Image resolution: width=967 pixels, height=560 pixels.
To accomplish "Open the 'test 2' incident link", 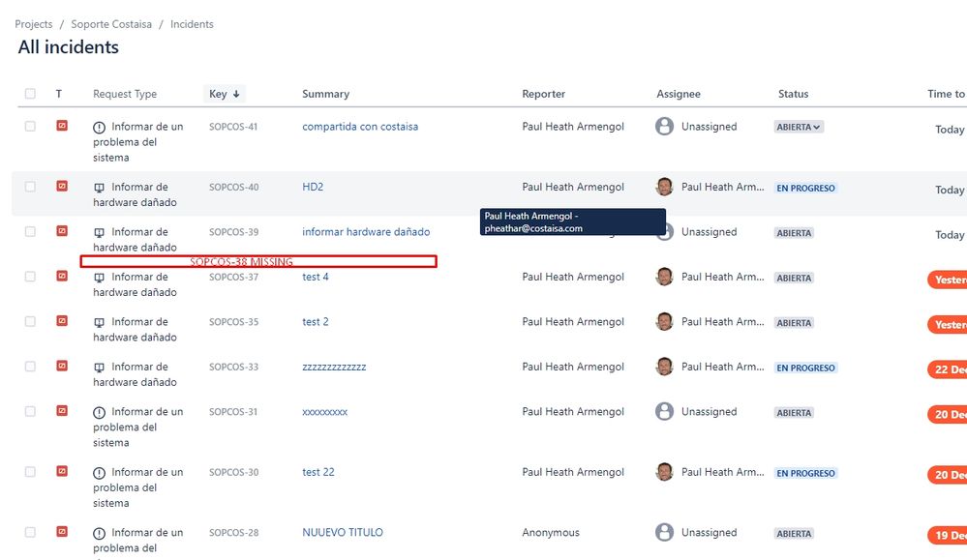I will coord(316,321).
